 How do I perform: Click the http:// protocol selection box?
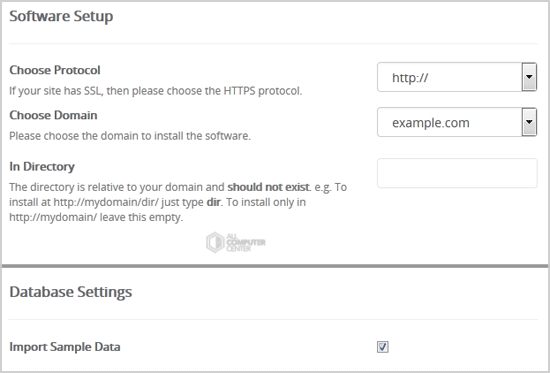coord(457,77)
